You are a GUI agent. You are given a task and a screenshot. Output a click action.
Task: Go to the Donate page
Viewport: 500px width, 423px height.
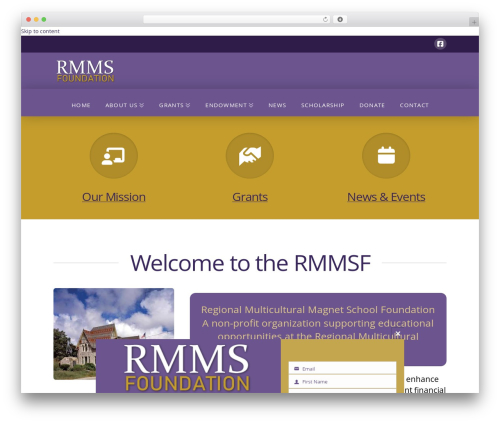pyautogui.click(x=372, y=105)
